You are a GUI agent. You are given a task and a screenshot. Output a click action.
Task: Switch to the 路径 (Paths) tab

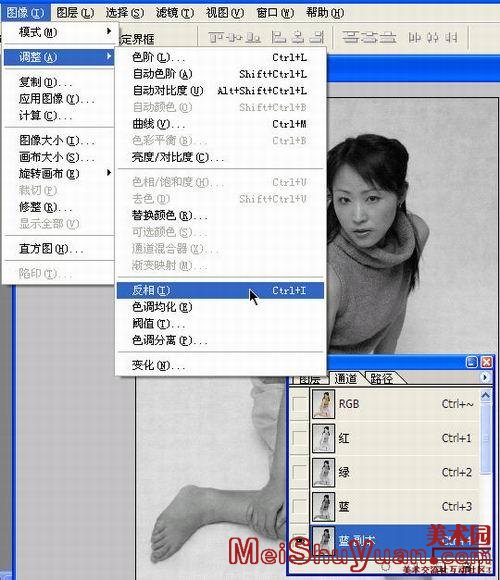(381, 378)
